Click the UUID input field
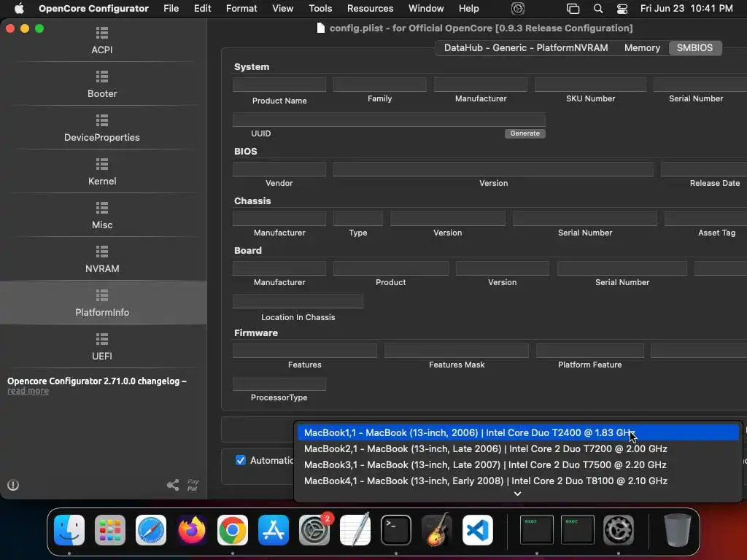 pos(389,120)
